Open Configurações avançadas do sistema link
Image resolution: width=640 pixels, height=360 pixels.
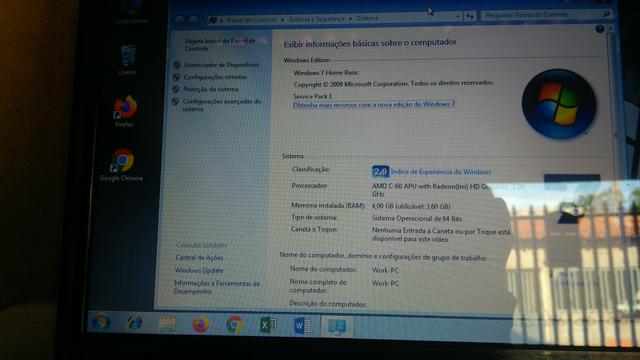(x=221, y=105)
